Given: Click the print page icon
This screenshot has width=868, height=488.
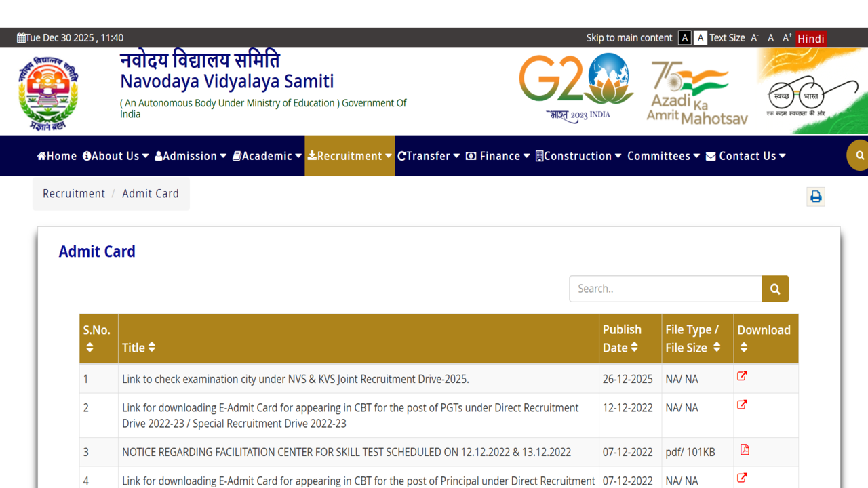Looking at the screenshot, I should click(816, 197).
